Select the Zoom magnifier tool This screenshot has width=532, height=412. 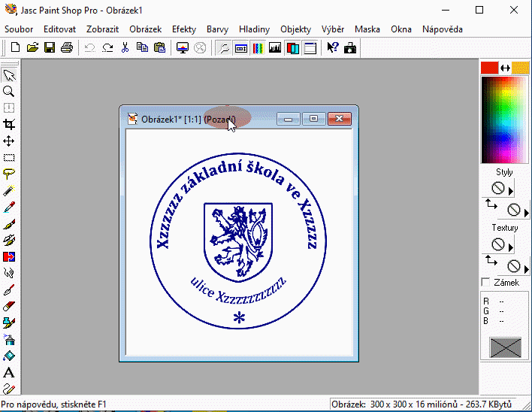9,91
